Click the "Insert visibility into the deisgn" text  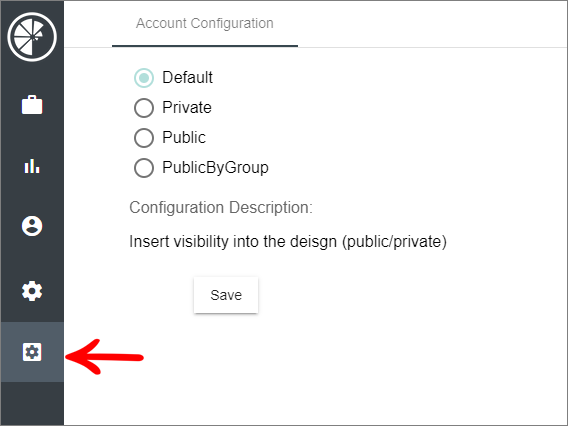point(233,242)
